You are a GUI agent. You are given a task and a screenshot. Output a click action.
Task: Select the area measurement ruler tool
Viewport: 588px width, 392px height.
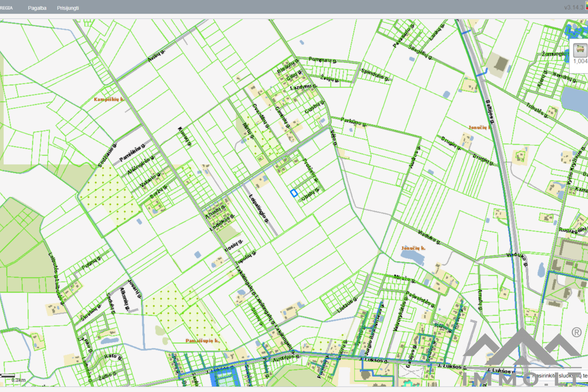tap(580, 50)
